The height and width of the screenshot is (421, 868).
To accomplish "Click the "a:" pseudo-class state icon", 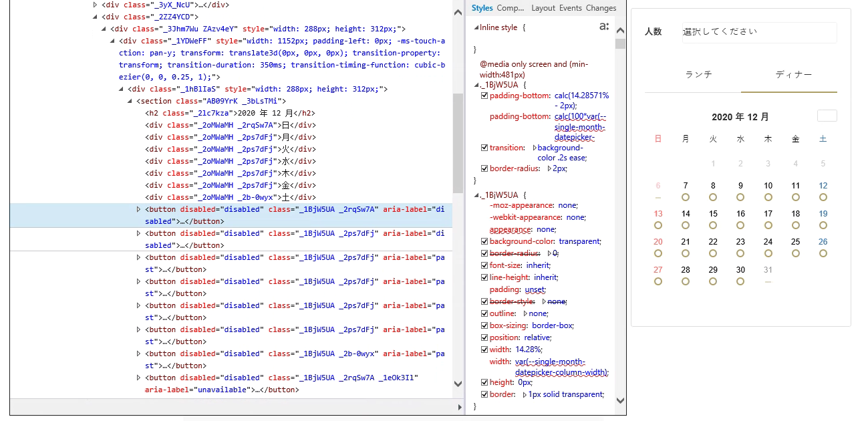I will tap(604, 26).
